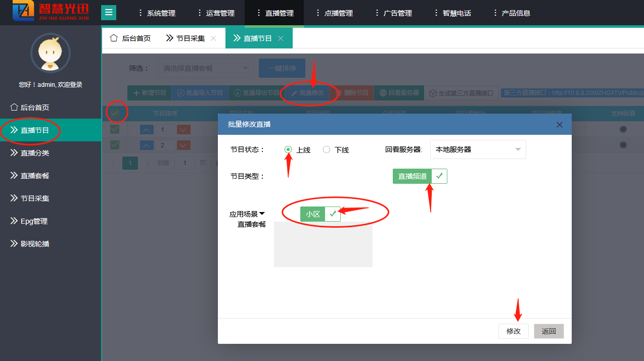Viewport: 644px width, 361px height.
Task: Click the 批量导出节目 button
Action: [x=256, y=93]
